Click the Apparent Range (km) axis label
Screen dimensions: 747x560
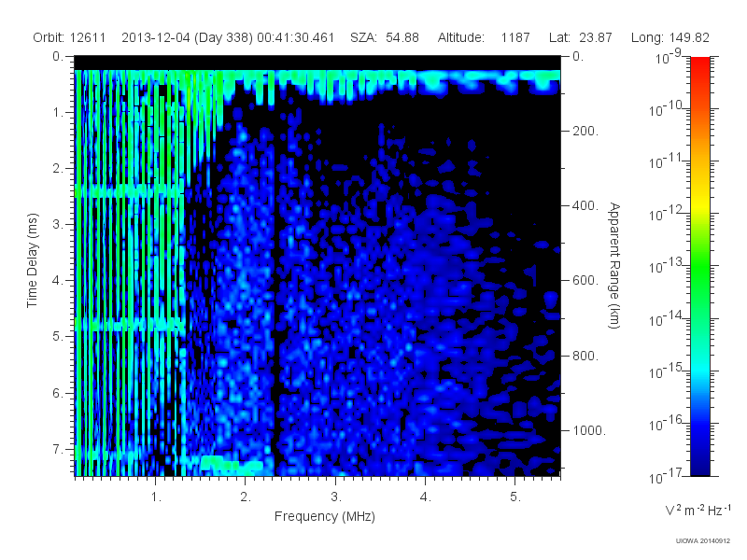click(614, 265)
